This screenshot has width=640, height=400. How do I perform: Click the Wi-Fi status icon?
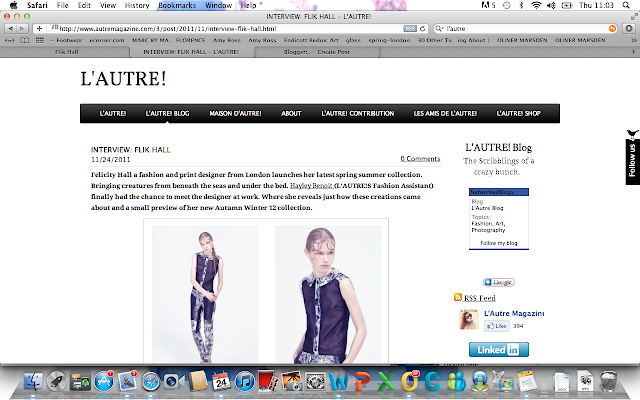tap(536, 5)
